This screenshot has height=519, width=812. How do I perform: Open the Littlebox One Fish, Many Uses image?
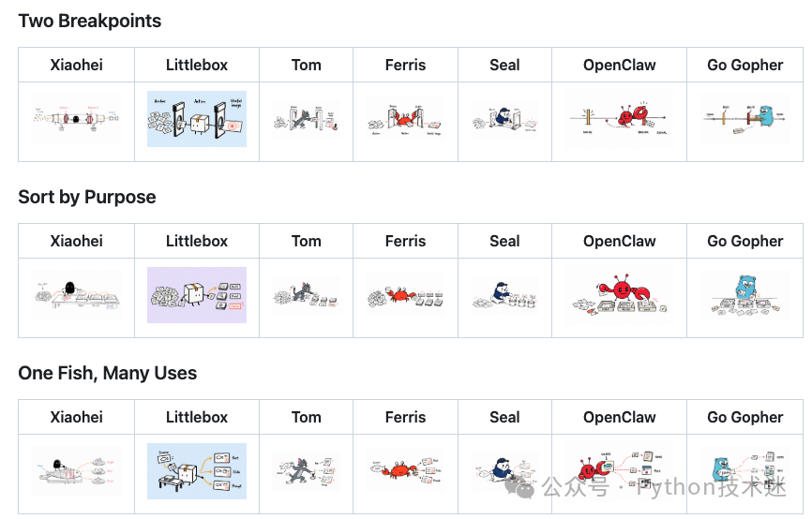[x=197, y=471]
